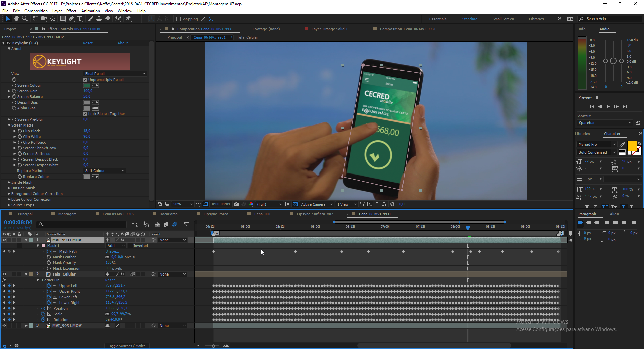Image resolution: width=644 pixels, height=349 pixels.
Task: Select the Selection arrow tool
Action: [8, 19]
